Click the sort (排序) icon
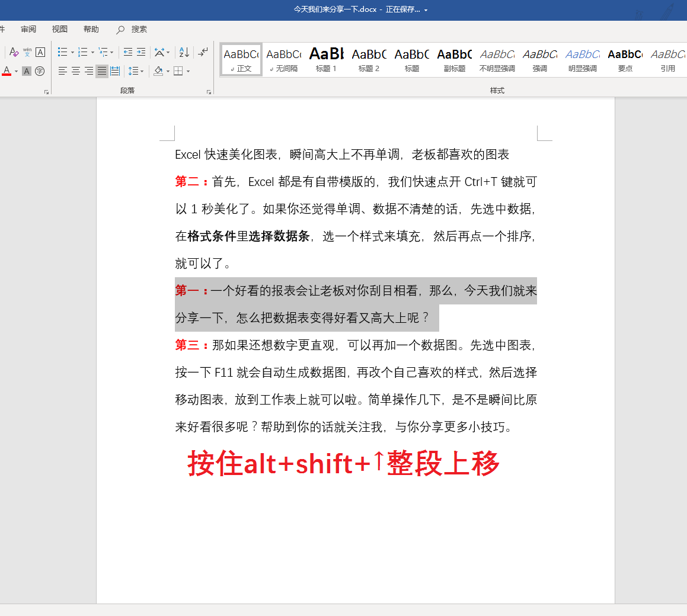The width and height of the screenshot is (687, 616). pyautogui.click(x=183, y=52)
